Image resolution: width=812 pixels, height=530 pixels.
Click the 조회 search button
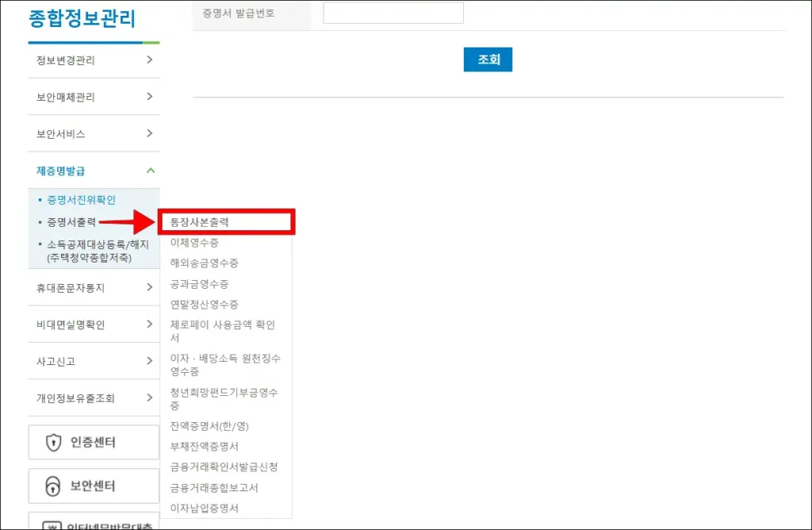[488, 60]
